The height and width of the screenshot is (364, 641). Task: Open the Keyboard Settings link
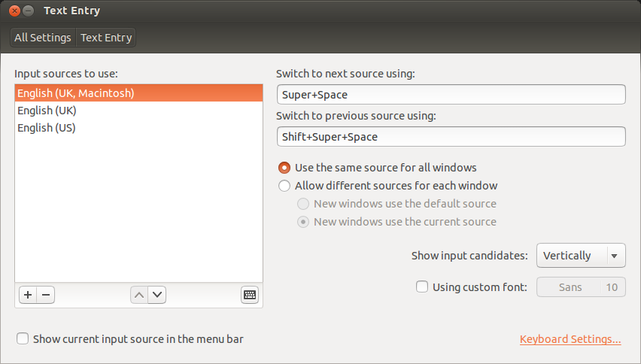[570, 339]
